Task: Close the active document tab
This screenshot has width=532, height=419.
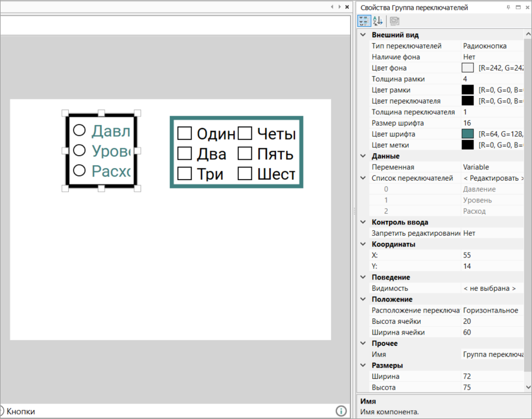Action: tap(347, 7)
